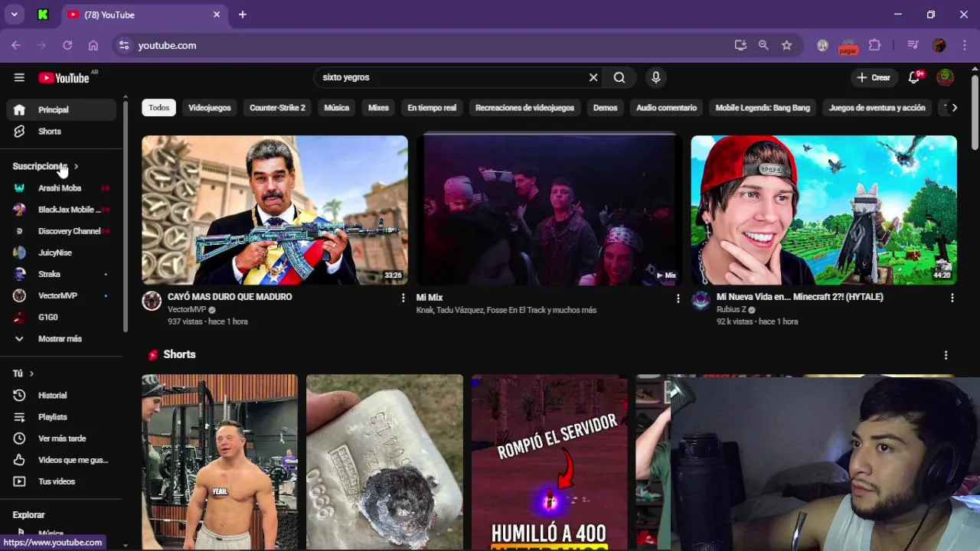The height and width of the screenshot is (551, 980).
Task: Open the BlackJax Mobile subscription
Action: (61, 210)
